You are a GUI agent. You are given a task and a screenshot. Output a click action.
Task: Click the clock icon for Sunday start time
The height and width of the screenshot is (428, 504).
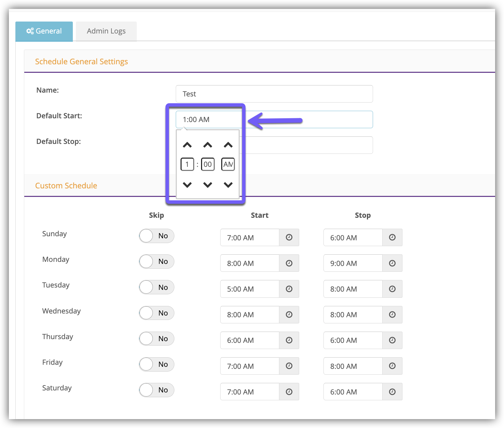[289, 238]
